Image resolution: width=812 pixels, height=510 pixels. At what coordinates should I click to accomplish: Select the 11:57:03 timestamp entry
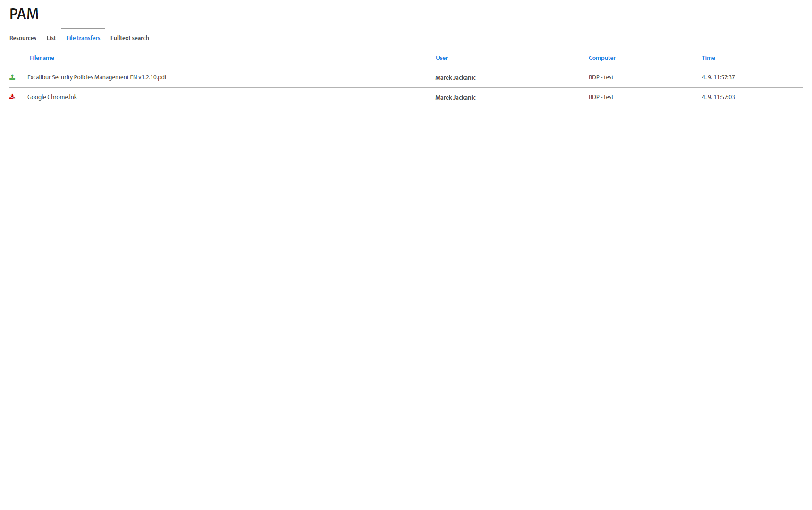pyautogui.click(x=718, y=97)
